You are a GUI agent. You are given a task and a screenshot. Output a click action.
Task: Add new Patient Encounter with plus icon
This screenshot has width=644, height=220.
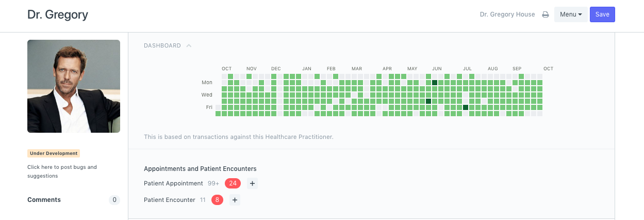pos(235,200)
